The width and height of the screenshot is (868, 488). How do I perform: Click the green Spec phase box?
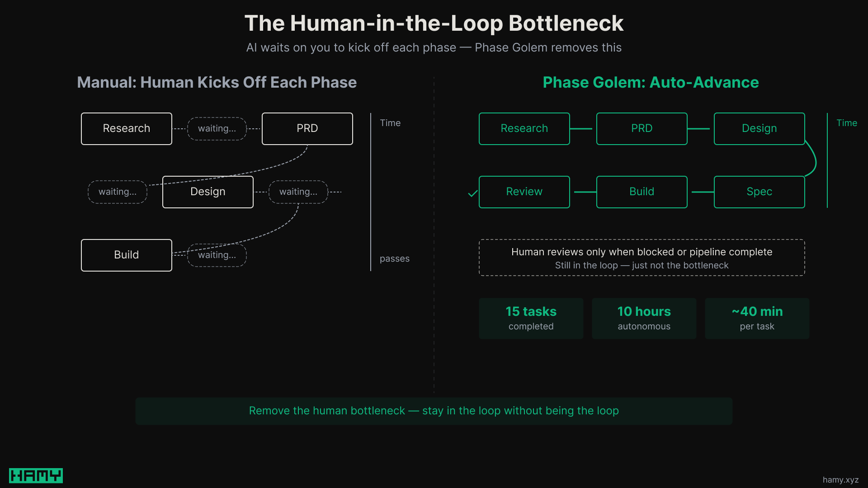point(759,192)
